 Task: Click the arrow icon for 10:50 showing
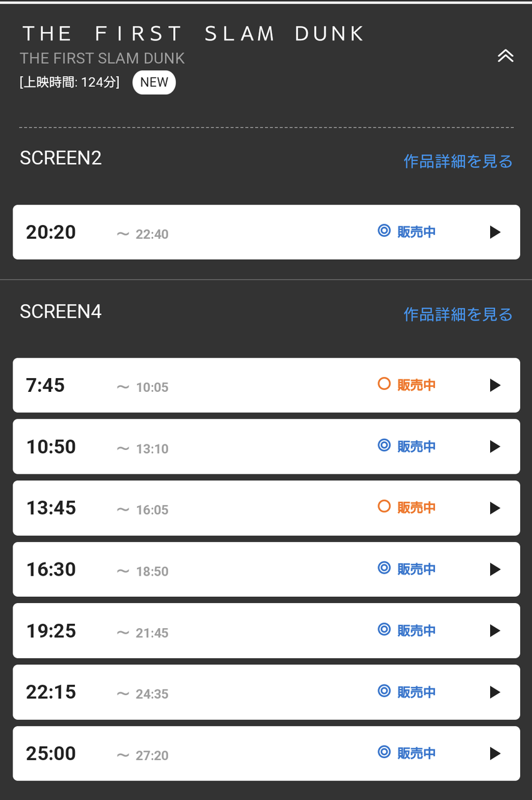[x=495, y=447]
